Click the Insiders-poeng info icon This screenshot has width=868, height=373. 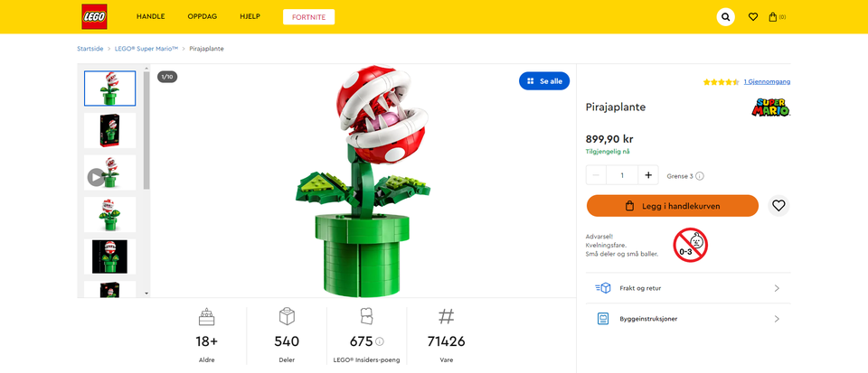pos(380,341)
